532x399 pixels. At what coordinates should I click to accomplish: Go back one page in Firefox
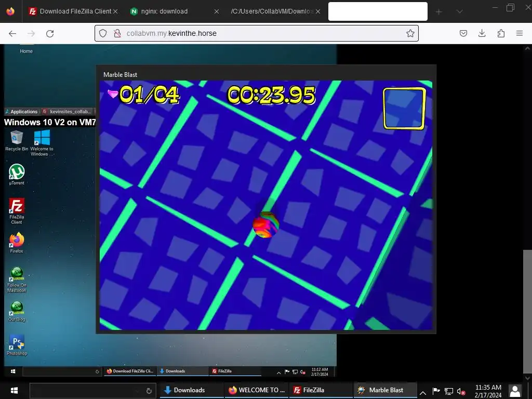click(12, 33)
